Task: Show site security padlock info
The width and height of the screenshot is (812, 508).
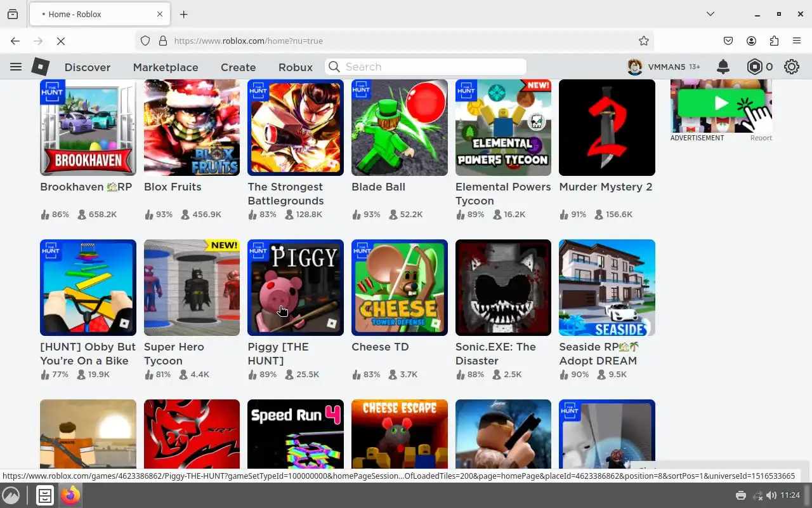Action: coord(163,41)
